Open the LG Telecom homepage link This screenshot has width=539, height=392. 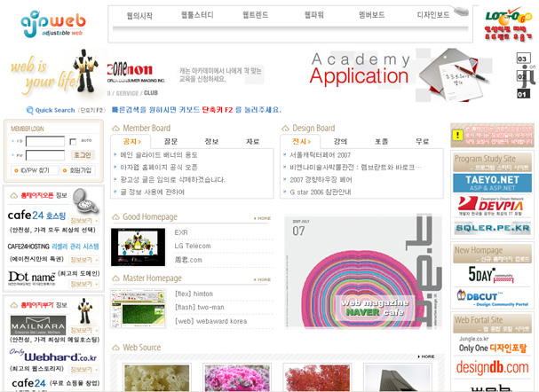pos(193,247)
